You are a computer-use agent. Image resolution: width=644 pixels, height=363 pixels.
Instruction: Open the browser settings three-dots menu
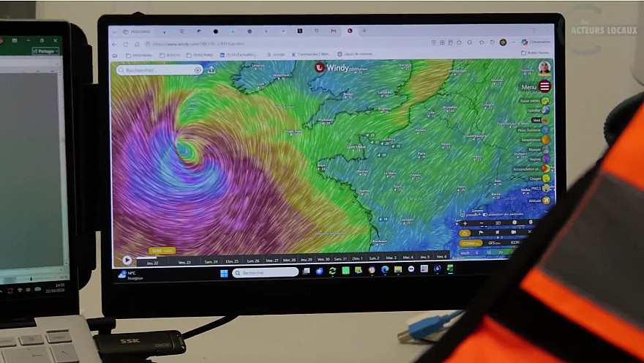pyautogui.click(x=514, y=42)
